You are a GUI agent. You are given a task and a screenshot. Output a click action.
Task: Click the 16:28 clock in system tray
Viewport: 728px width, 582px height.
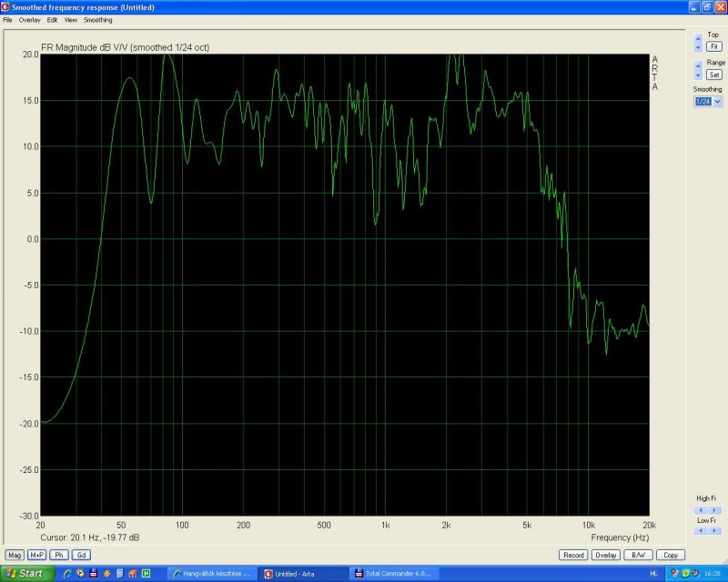tap(712, 574)
